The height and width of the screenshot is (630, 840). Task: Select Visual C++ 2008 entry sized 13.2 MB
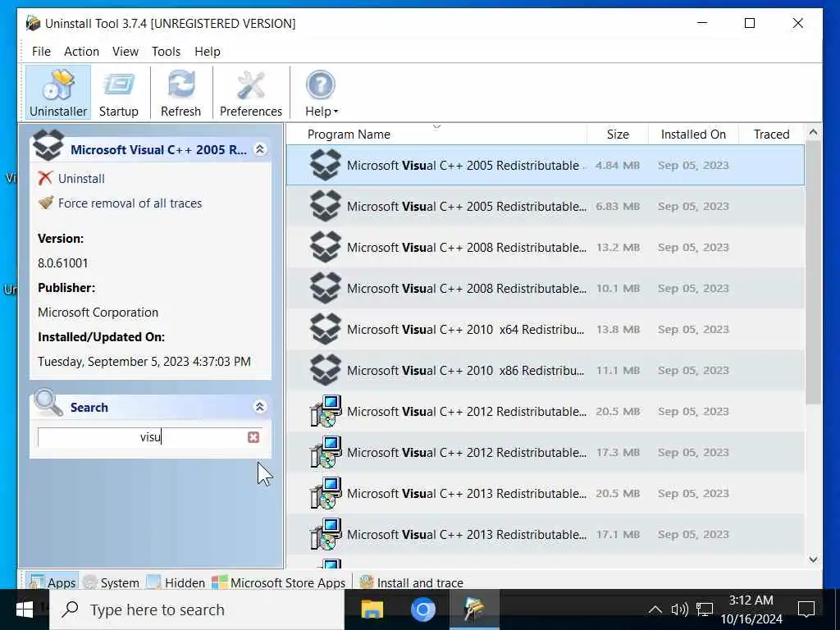(546, 247)
